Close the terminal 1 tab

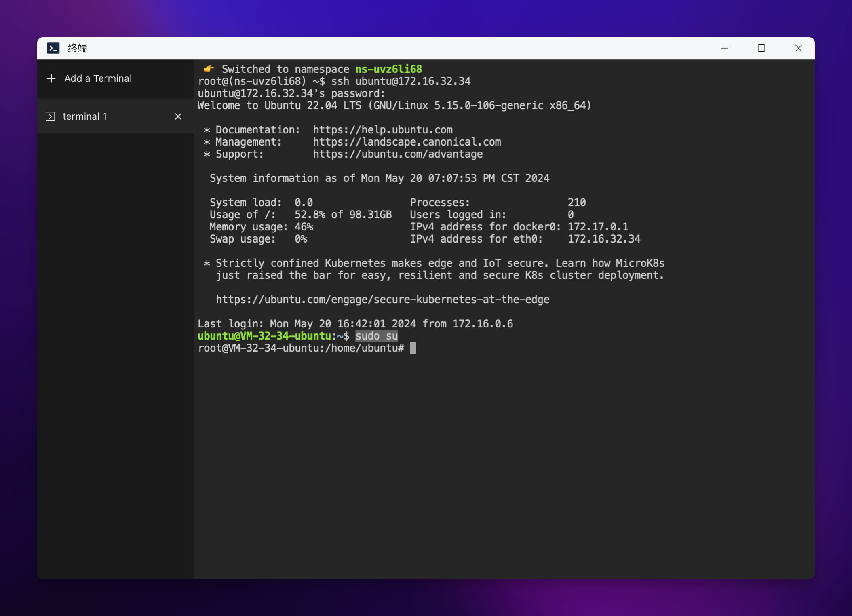(178, 116)
